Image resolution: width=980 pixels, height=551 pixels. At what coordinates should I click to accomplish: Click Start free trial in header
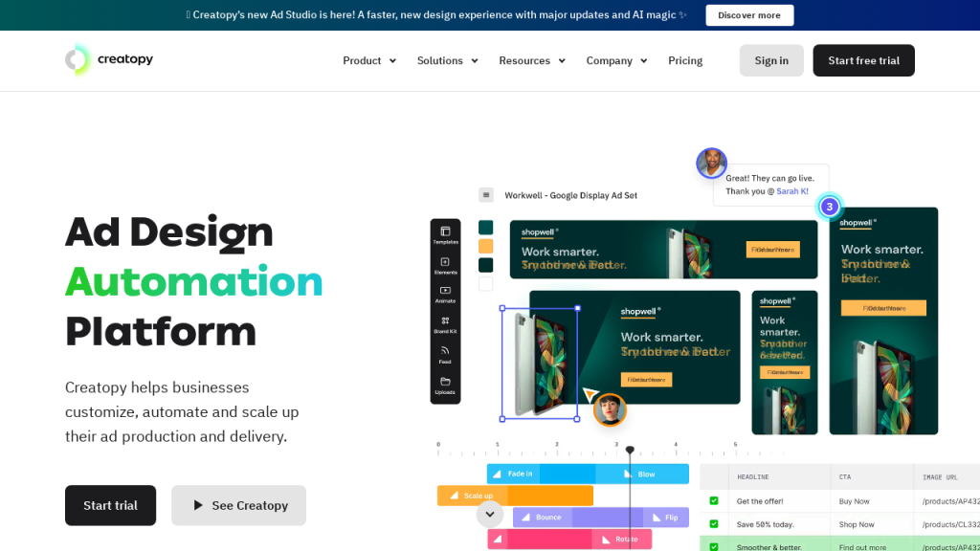click(864, 60)
